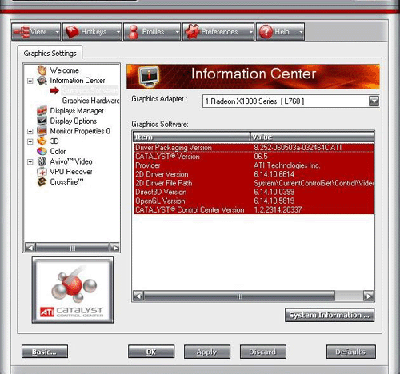Viewport: 400px width, 374px height.
Task: Open the Graphics Adapter dropdown
Action: pos(374,101)
